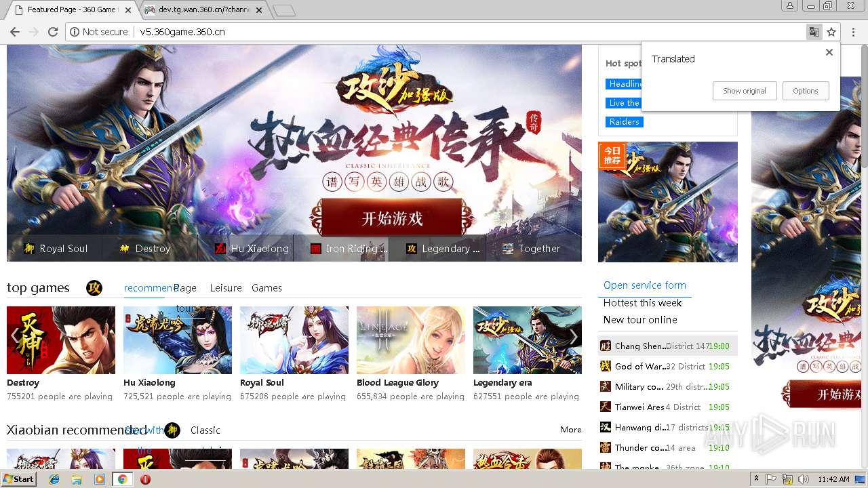
Task: Open the Hanwang 17 districts row
Action: pyautogui.click(x=668, y=427)
